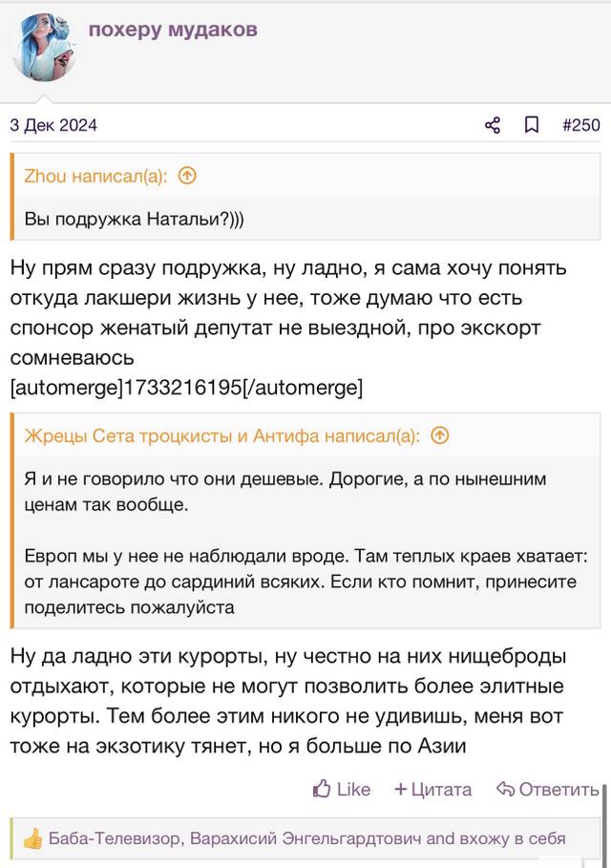Click the 3 Дек 2024 date link
611x868 pixels.
coord(53,125)
